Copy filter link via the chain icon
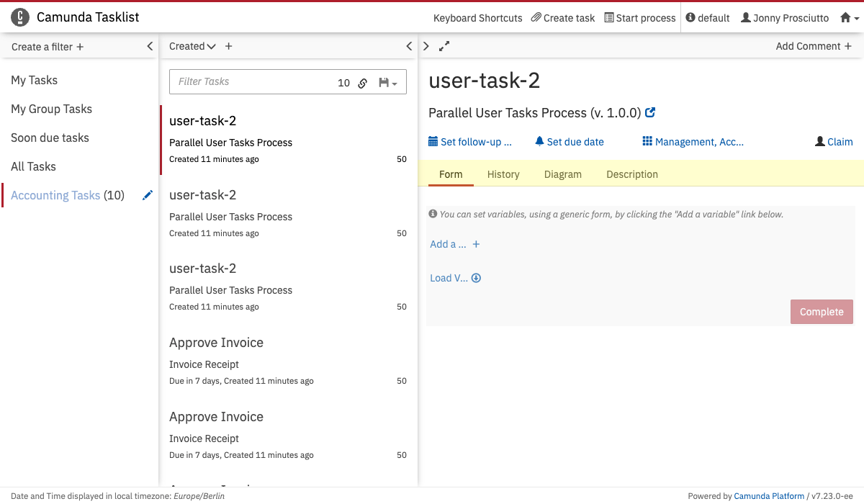 363,83
